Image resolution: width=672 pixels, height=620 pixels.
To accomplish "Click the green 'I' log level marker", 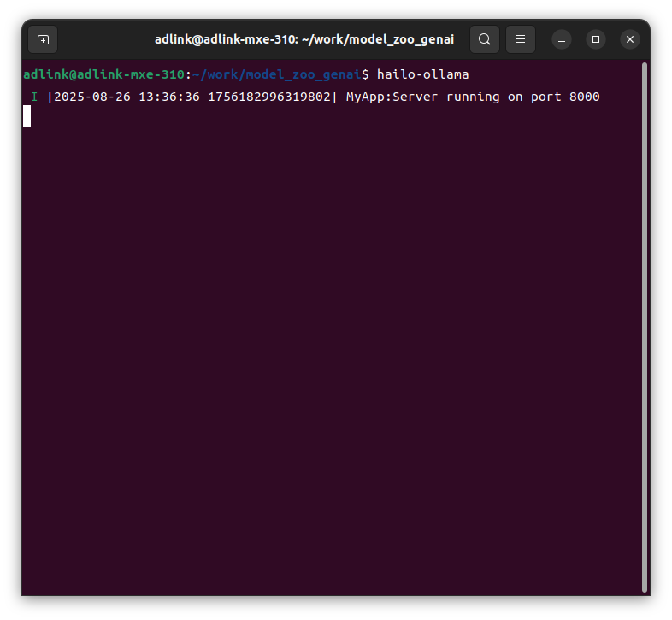I will tap(34, 97).
